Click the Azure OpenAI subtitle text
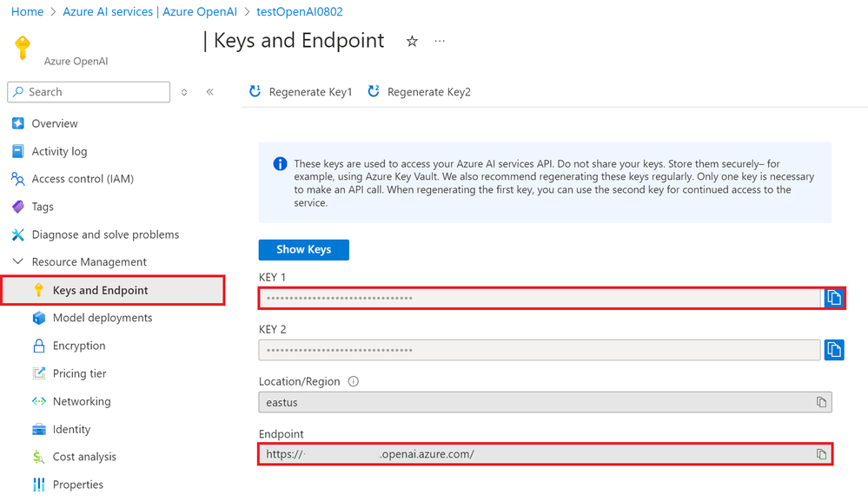The width and height of the screenshot is (868, 501). (76, 62)
